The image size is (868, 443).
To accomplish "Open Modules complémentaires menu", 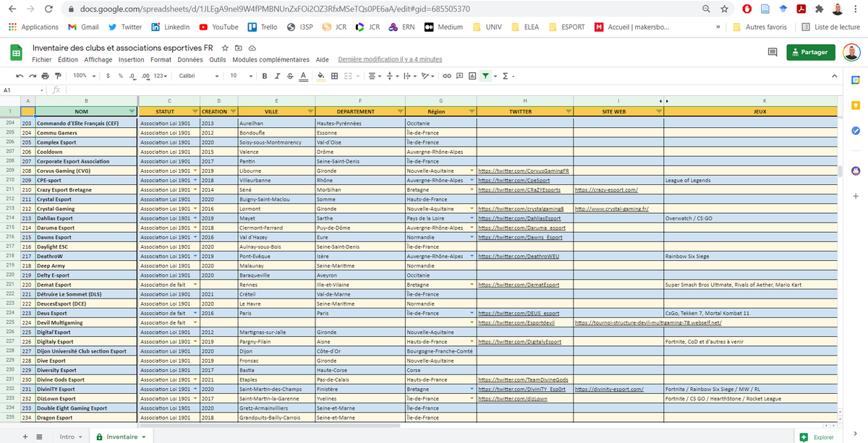I will pyautogui.click(x=271, y=60).
